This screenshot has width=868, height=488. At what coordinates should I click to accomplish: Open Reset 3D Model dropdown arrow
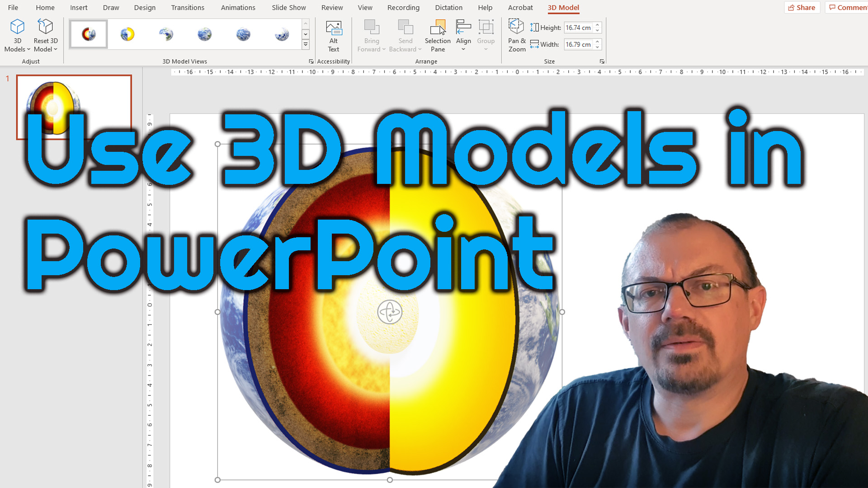tap(56, 49)
